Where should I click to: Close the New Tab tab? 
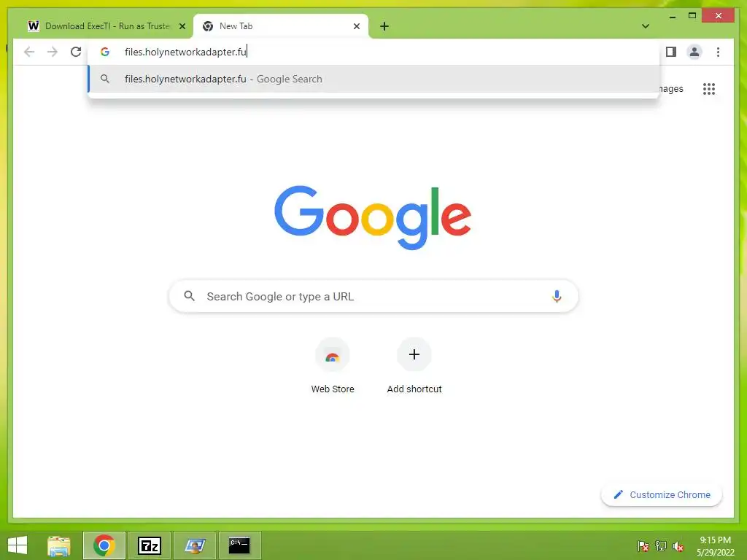(356, 26)
